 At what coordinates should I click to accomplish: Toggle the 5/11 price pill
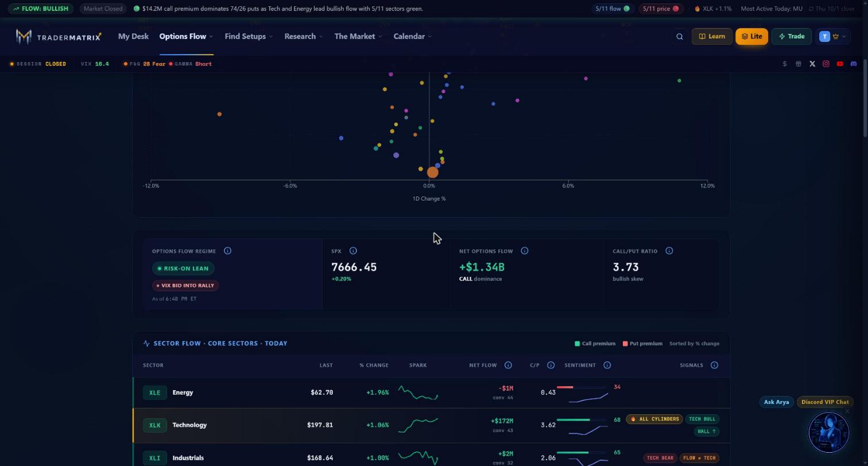[x=660, y=9]
